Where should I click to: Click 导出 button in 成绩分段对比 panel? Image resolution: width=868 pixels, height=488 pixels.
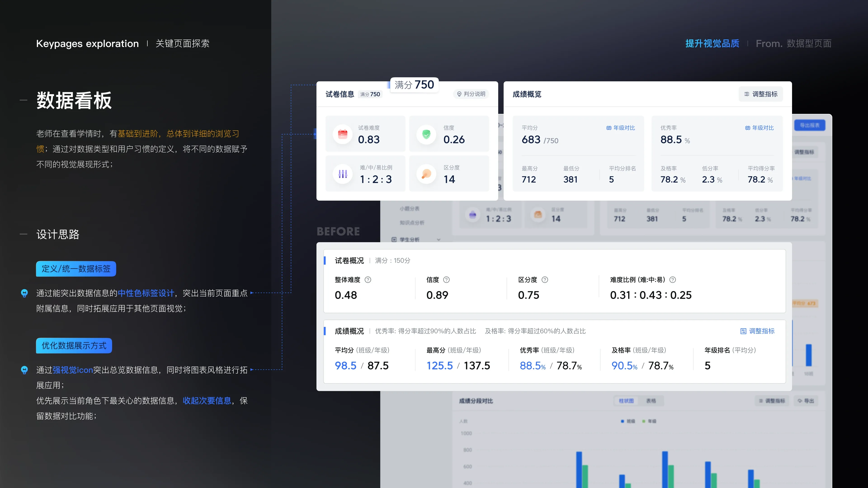(806, 401)
